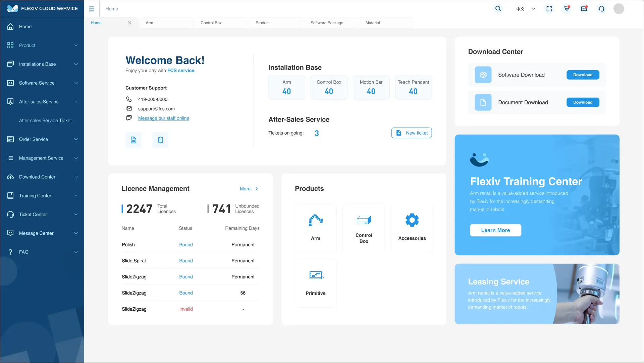The image size is (644, 363).
Task: Expand the Training Center sidebar menu
Action: [x=42, y=196]
